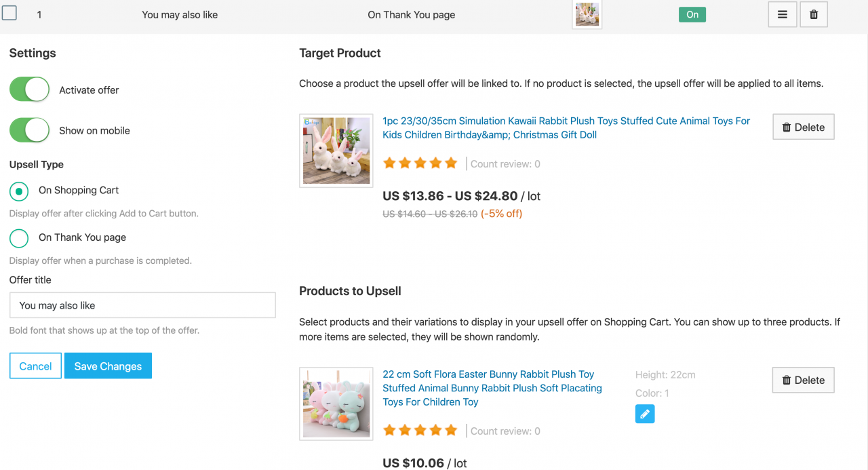Disable the Activate offer switch
The height and width of the screenshot is (470, 868).
click(30, 90)
